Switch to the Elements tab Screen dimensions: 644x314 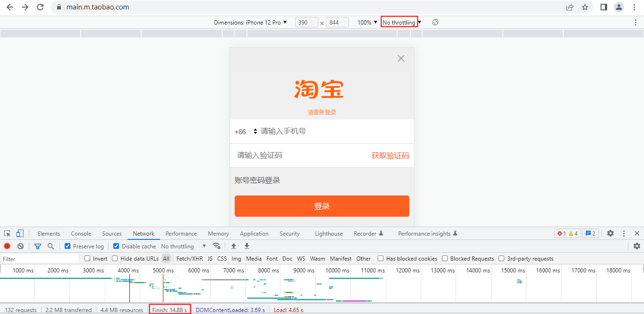tap(49, 233)
